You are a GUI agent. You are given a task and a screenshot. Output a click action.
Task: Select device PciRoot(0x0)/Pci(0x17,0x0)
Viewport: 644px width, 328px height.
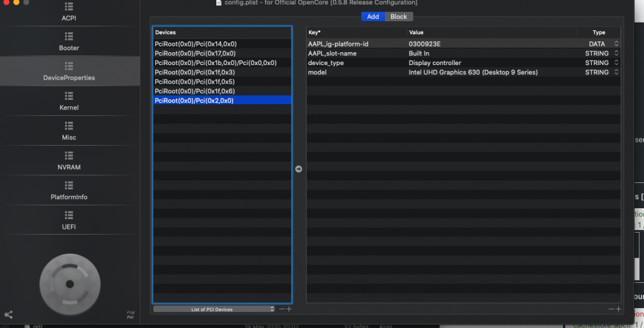tap(222, 53)
